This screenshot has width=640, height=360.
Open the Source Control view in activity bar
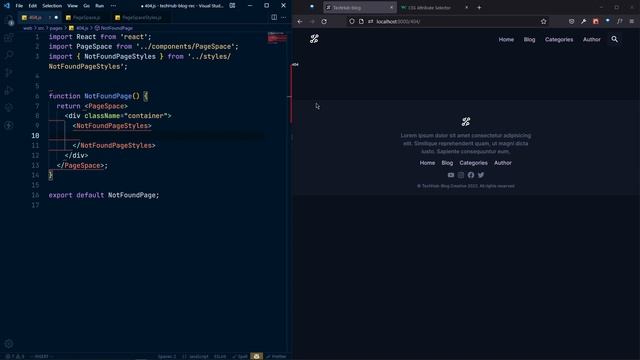tap(9, 73)
